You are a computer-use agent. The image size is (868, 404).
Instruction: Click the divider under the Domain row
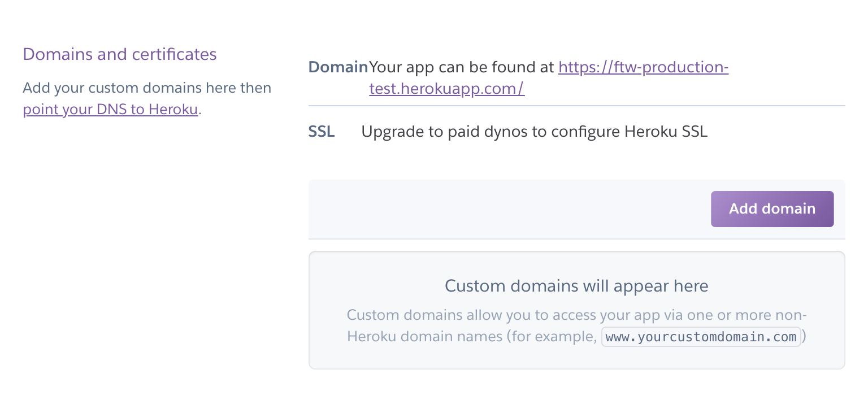coord(576,106)
